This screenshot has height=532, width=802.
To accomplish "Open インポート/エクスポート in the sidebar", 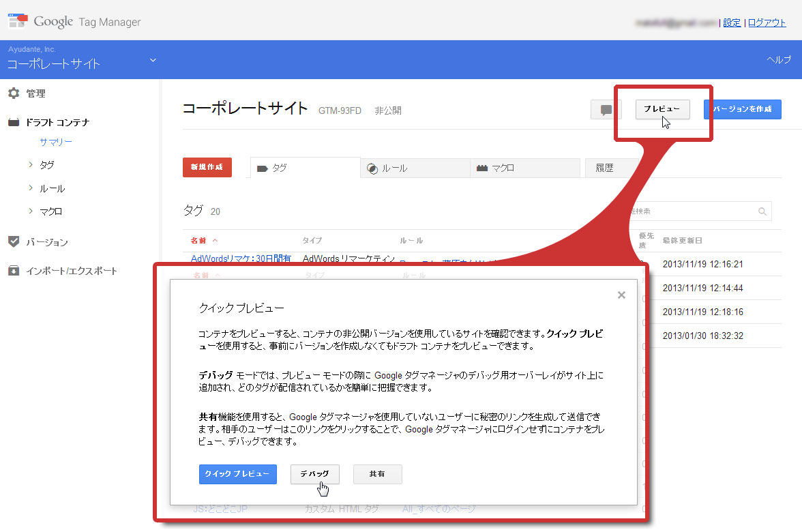I will 72,271.
